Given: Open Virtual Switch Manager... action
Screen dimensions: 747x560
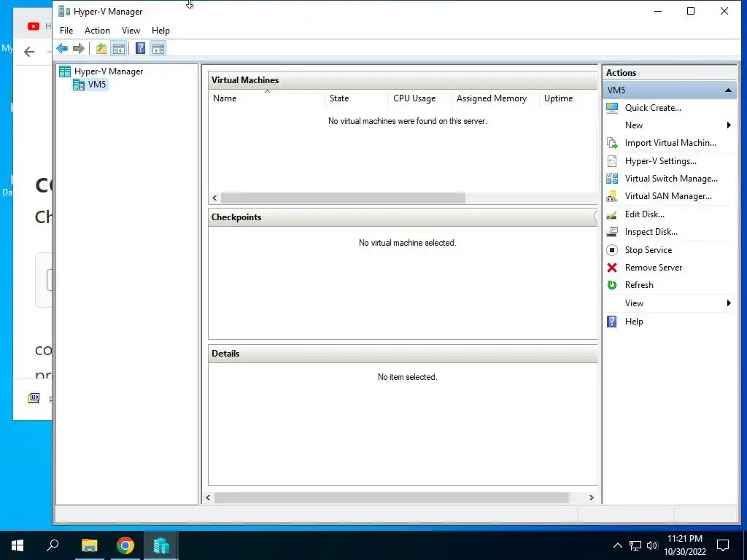Looking at the screenshot, I should [671, 179].
